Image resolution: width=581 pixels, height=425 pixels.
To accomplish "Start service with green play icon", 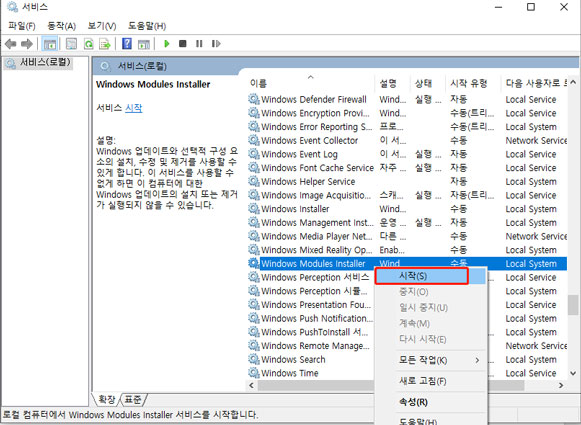I will (167, 44).
